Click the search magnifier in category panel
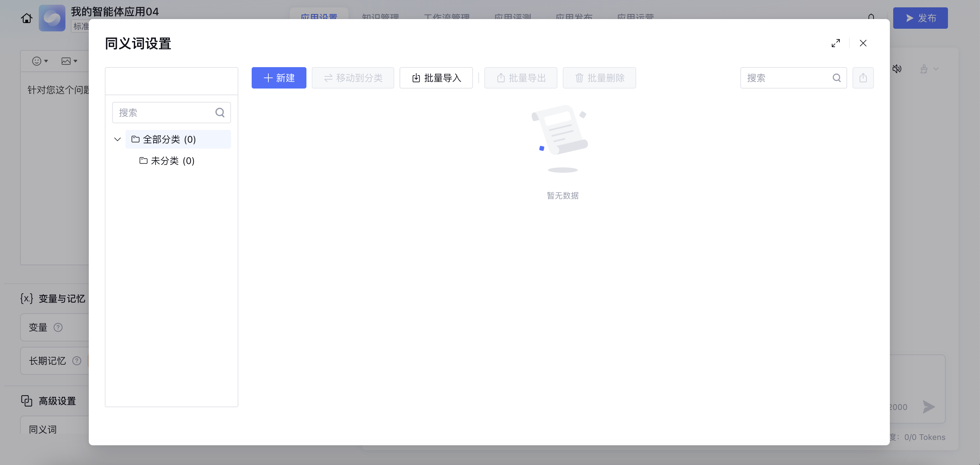 pyautogui.click(x=220, y=112)
